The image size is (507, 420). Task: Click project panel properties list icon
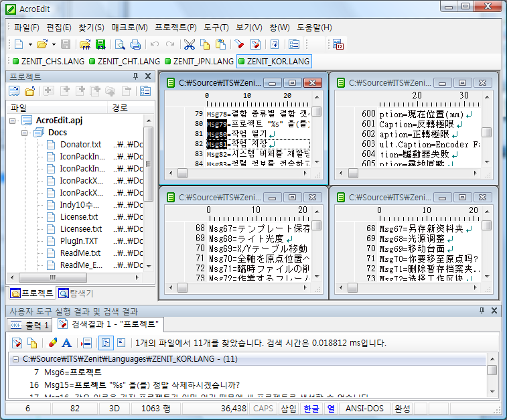coord(145,91)
